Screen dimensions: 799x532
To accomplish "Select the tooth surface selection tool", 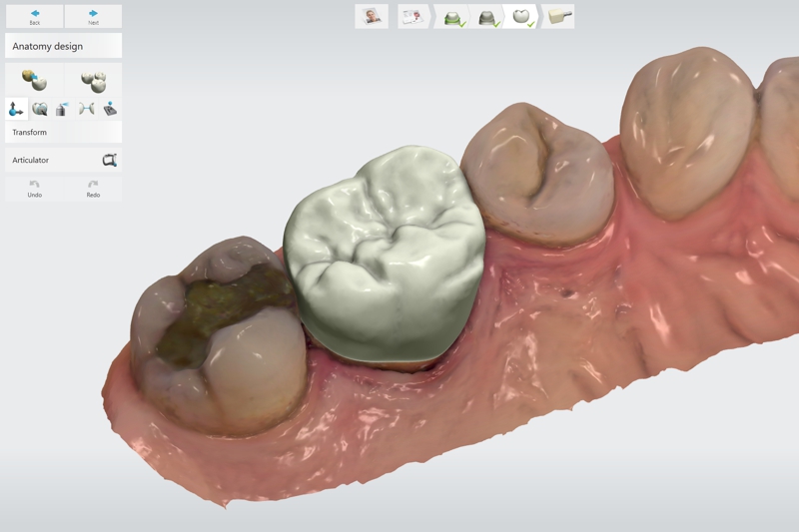I will pyautogui.click(x=40, y=109).
